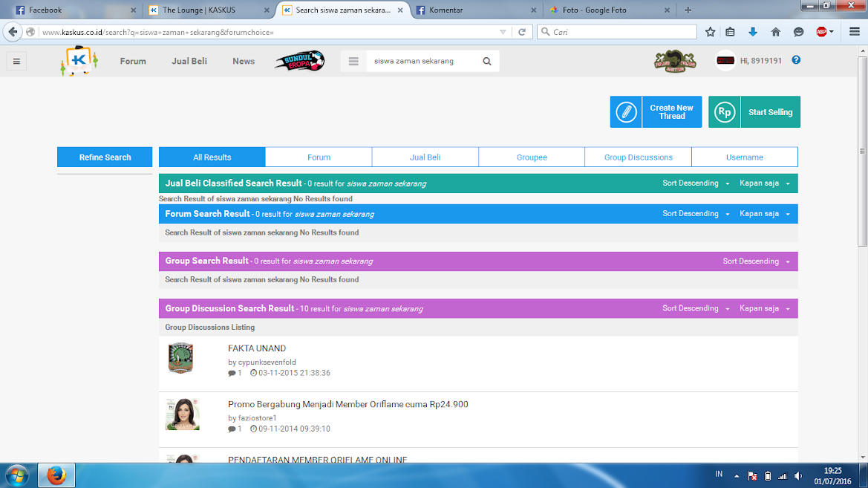The width and height of the screenshot is (868, 488).
Task: Expand Forum Search Sort Descending dropdown
Action: click(x=696, y=214)
